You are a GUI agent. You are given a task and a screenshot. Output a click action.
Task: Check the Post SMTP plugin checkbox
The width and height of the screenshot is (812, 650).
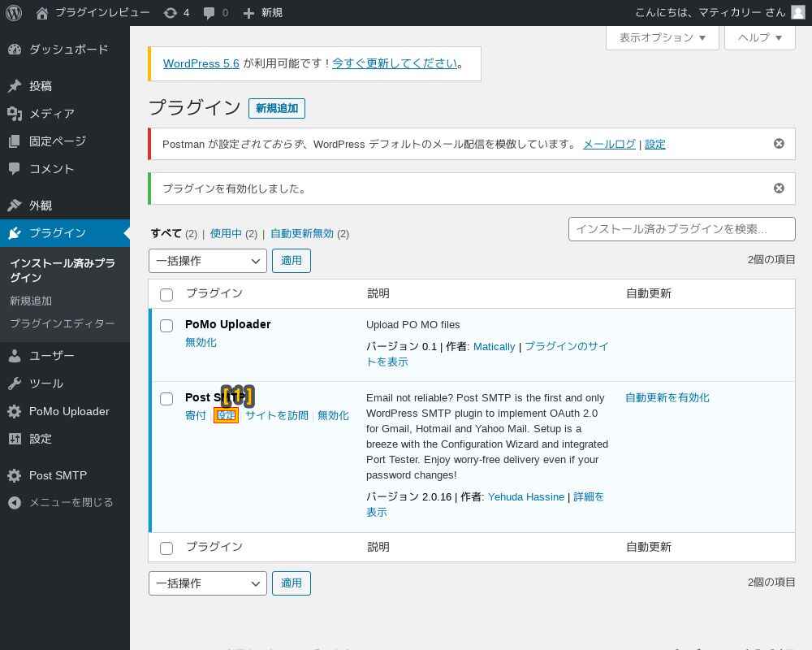[166, 399]
